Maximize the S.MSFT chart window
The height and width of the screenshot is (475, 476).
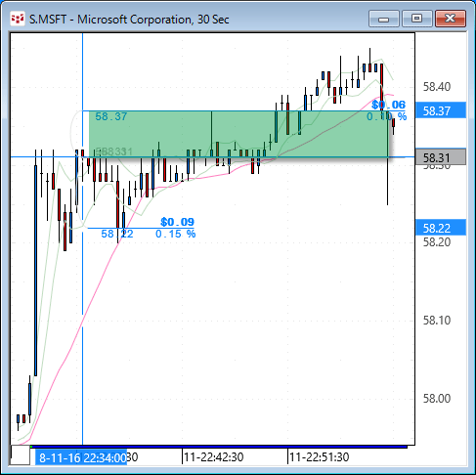click(x=416, y=19)
